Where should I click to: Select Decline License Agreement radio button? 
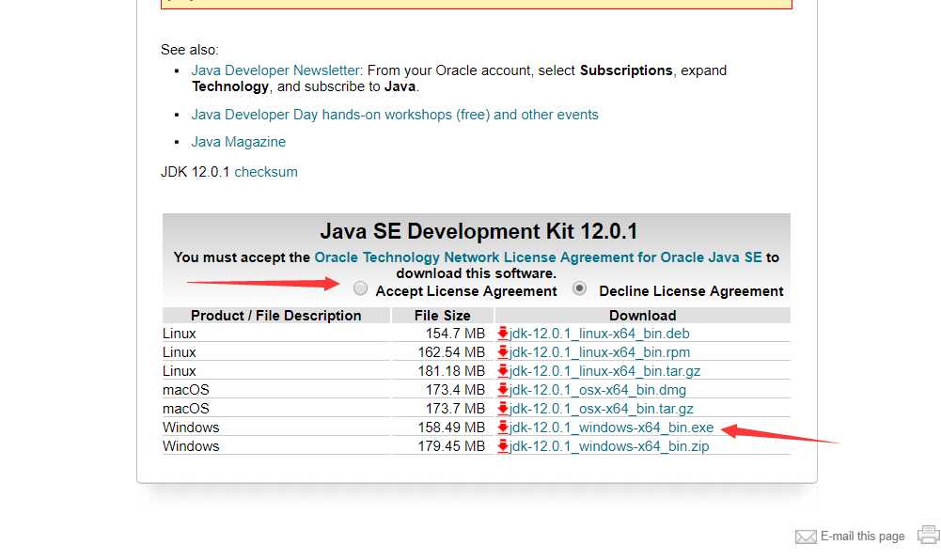(579, 288)
